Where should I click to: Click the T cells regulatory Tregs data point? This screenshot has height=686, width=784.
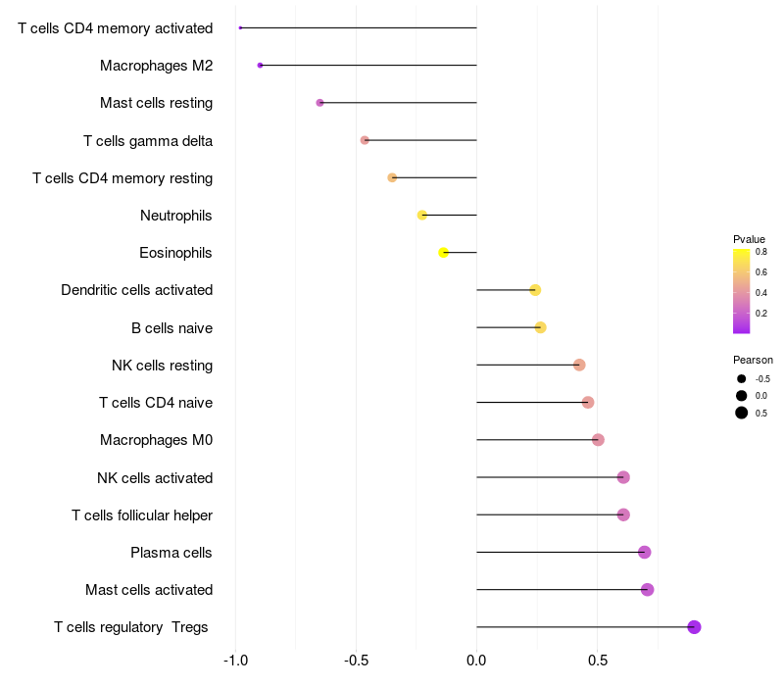(x=694, y=627)
